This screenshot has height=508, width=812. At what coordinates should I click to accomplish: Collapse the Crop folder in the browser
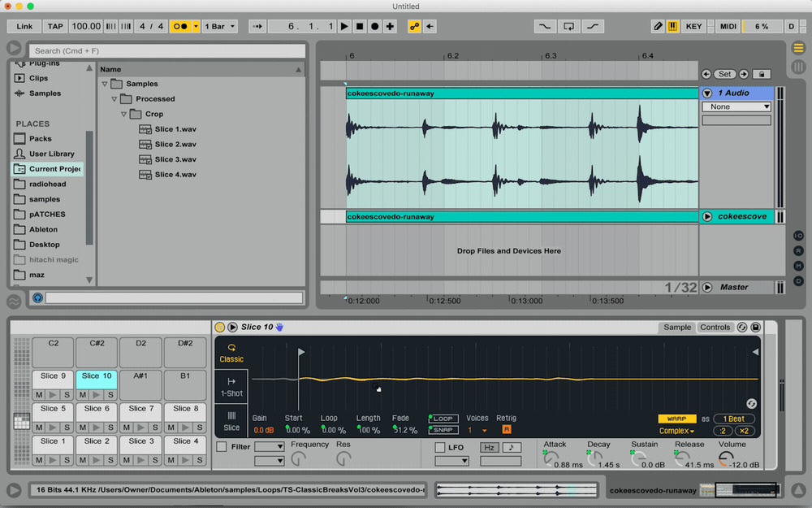[x=123, y=114]
